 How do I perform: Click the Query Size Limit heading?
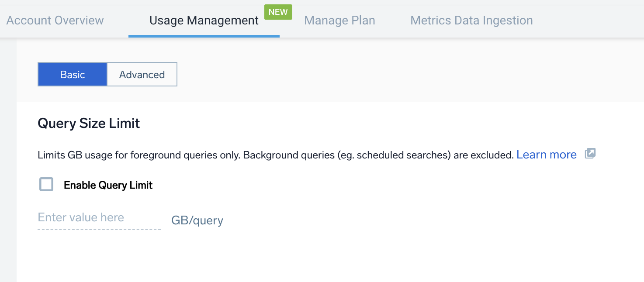pos(89,124)
